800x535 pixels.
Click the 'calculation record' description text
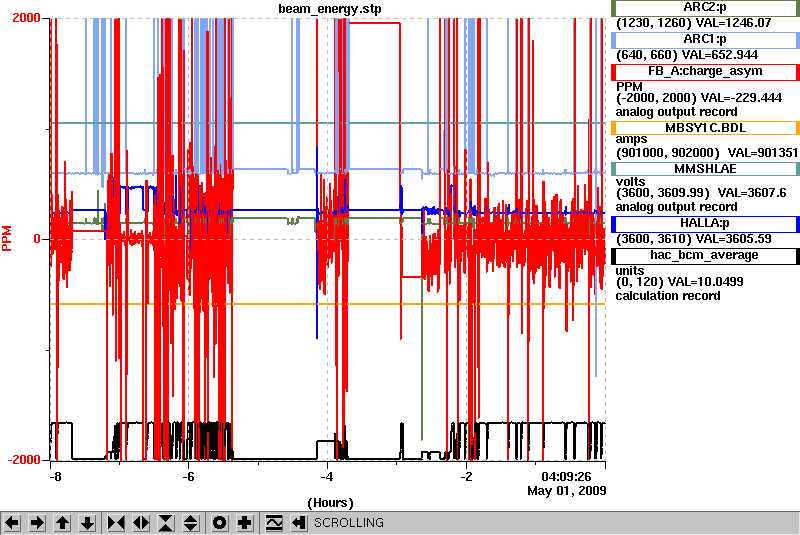pos(667,296)
